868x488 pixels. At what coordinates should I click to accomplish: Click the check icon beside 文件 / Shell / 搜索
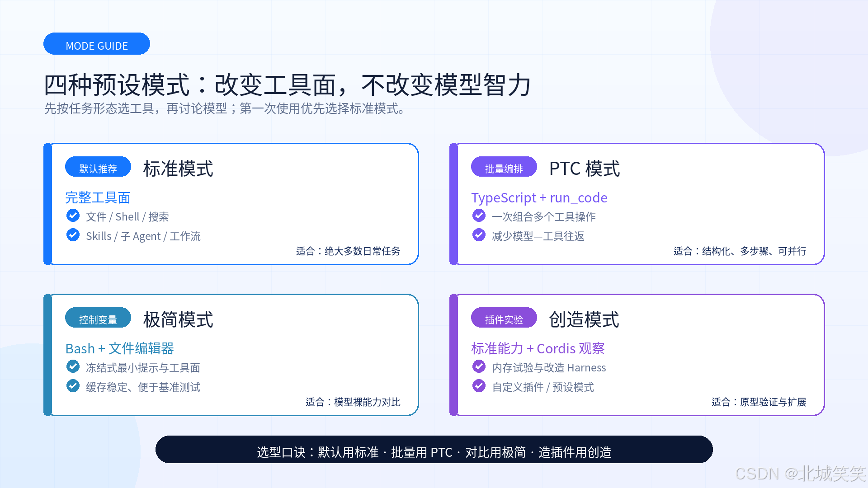pyautogui.click(x=73, y=216)
